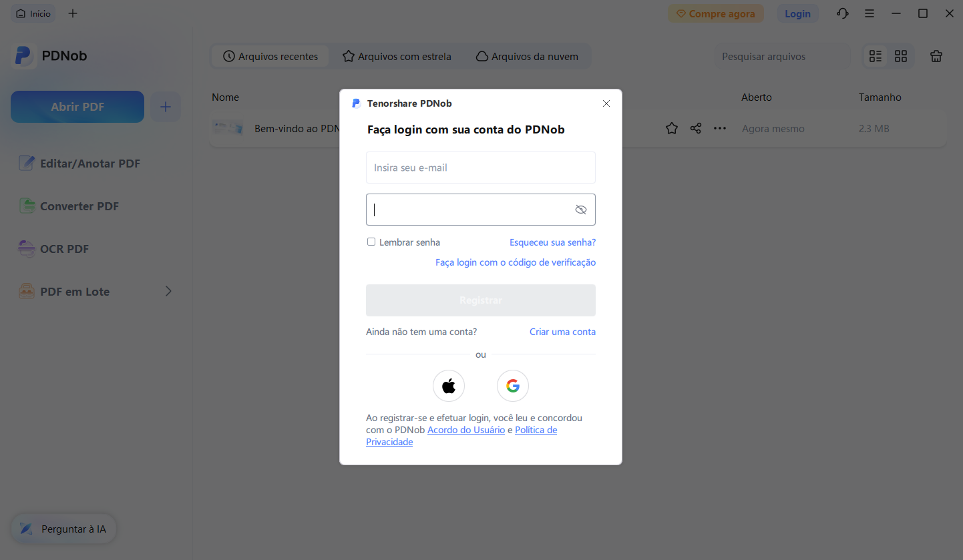Open Perguntar à IA assistant
Image resolution: width=963 pixels, height=560 pixels.
pos(63,528)
